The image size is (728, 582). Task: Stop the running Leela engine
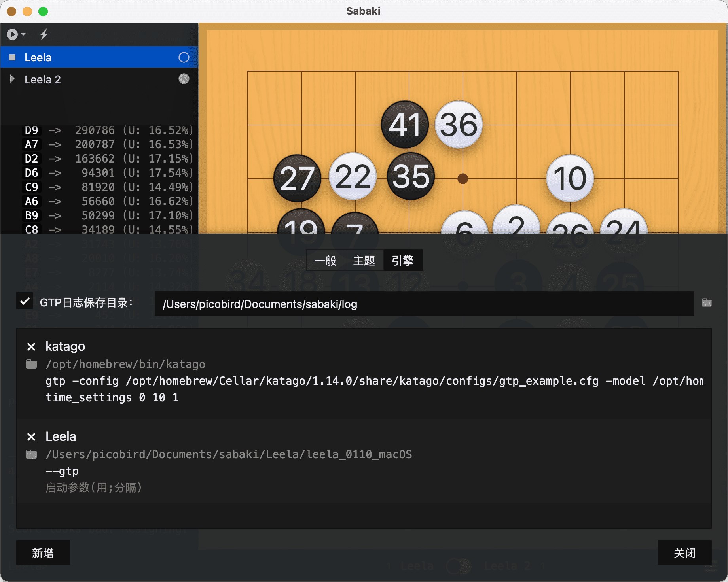(x=12, y=57)
